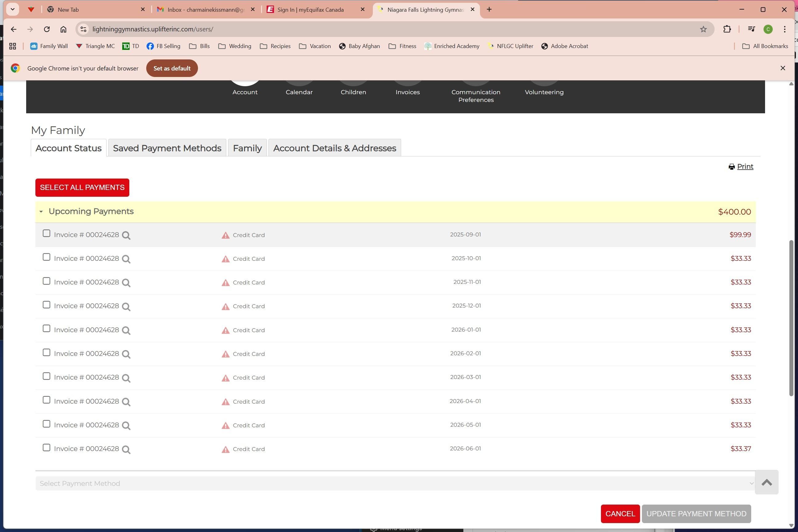The image size is (798, 532).
Task: Open Chrome extensions puzzle icon
Action: pyautogui.click(x=727, y=29)
